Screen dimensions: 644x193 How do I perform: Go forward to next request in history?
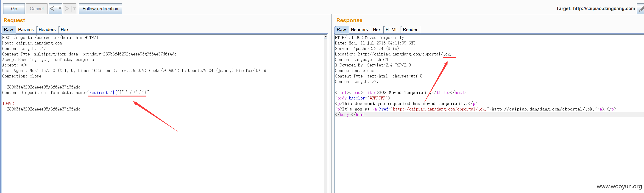click(x=67, y=9)
